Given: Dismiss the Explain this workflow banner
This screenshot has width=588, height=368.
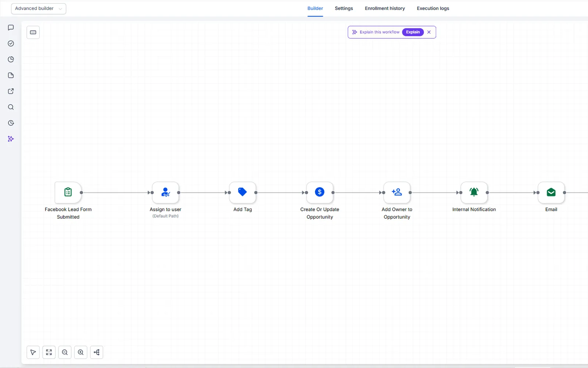Looking at the screenshot, I should pos(429,32).
